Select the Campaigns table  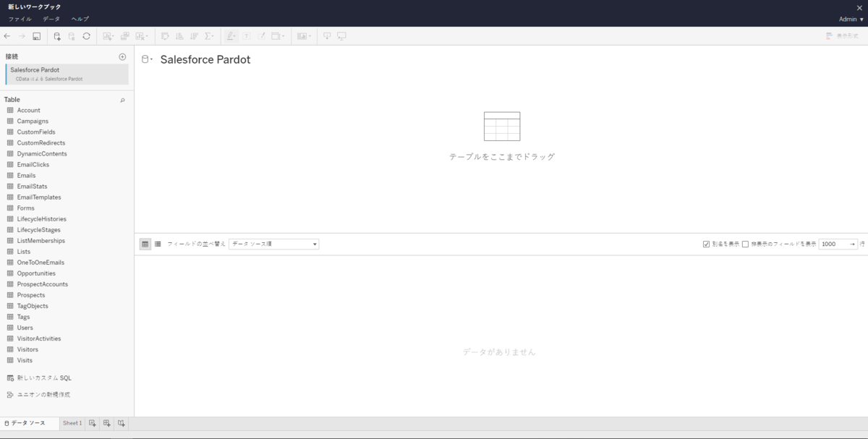click(x=33, y=121)
